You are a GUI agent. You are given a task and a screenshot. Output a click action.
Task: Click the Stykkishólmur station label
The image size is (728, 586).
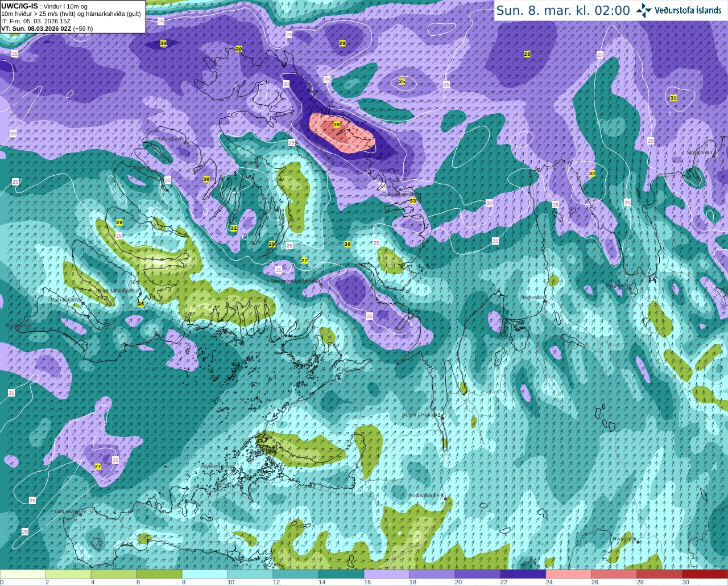(217, 466)
